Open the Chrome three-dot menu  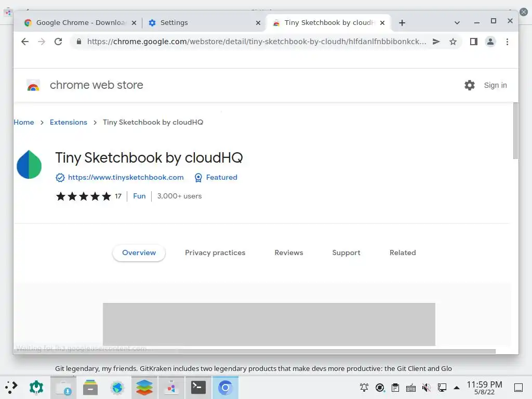pos(507,42)
